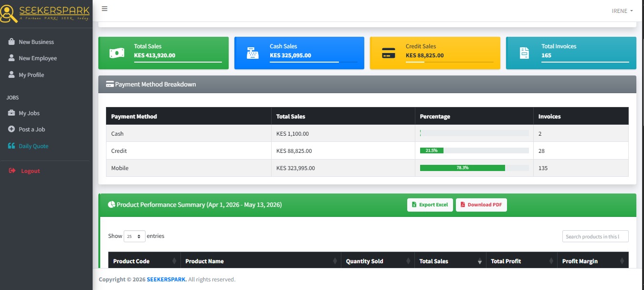Click the Daily Quote quotation icon
The width and height of the screenshot is (644, 290).
[x=11, y=146]
